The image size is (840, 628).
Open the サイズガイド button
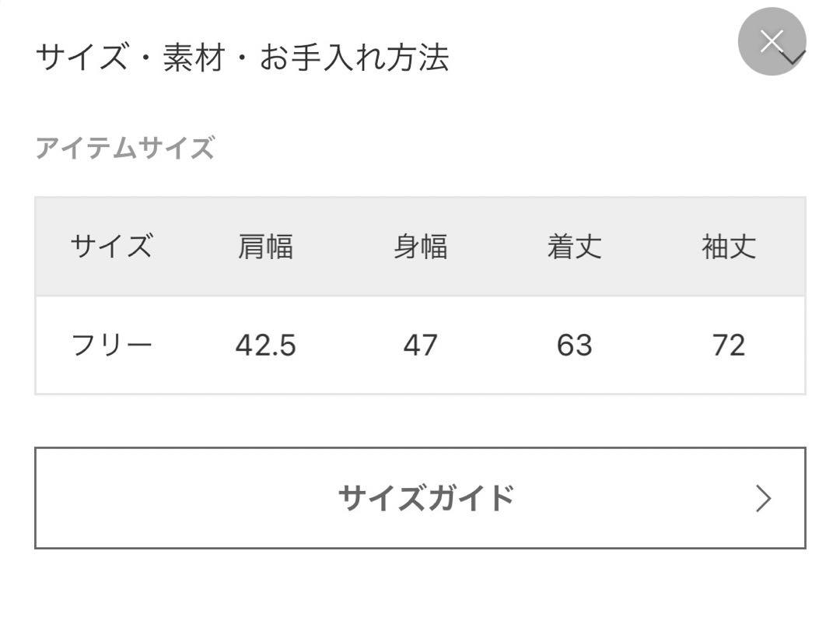click(x=420, y=498)
